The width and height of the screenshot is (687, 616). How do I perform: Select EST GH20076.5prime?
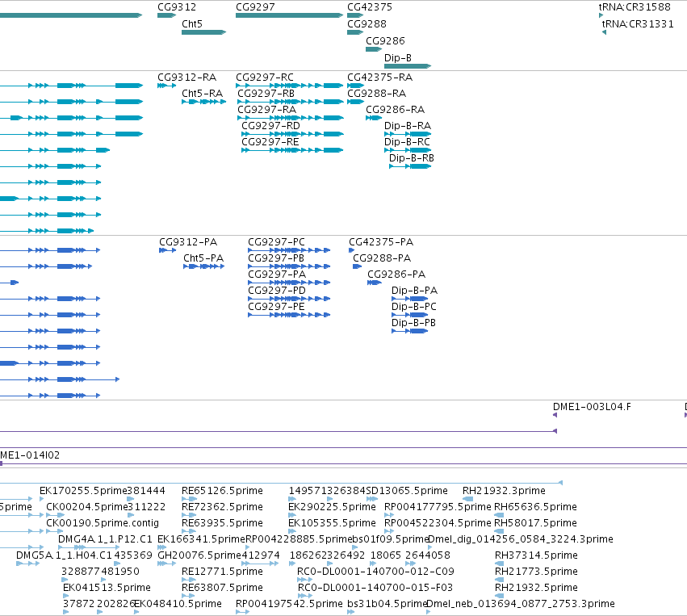coord(199,555)
